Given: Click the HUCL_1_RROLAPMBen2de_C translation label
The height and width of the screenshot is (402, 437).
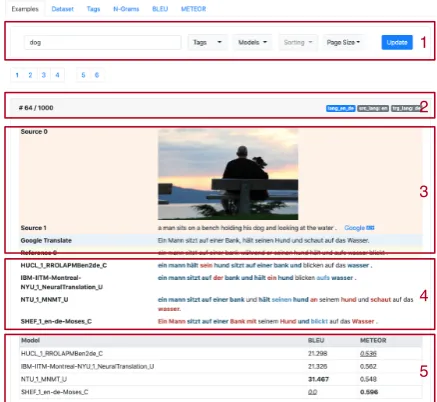Looking at the screenshot, I should point(64,266).
